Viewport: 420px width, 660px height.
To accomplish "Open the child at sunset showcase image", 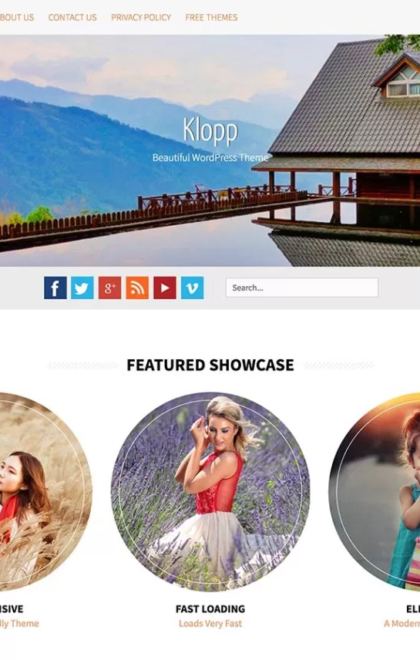I will [374, 491].
